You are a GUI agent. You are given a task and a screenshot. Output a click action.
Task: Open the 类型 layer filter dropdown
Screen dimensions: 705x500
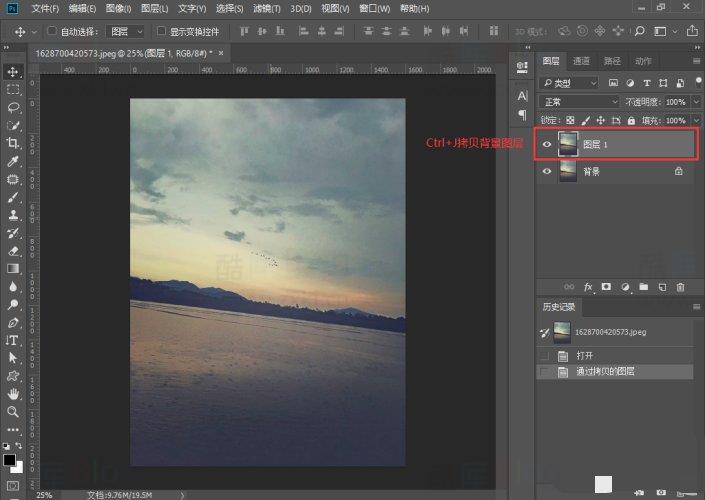click(569, 83)
